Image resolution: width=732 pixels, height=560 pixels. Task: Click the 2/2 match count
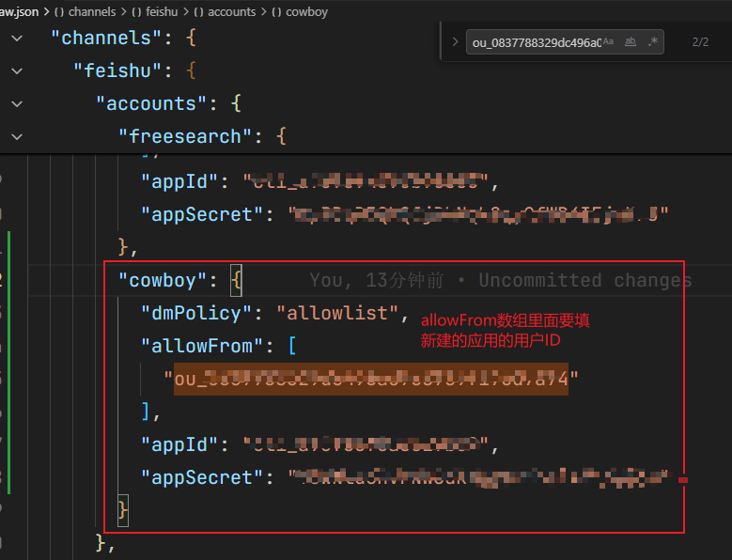700,42
